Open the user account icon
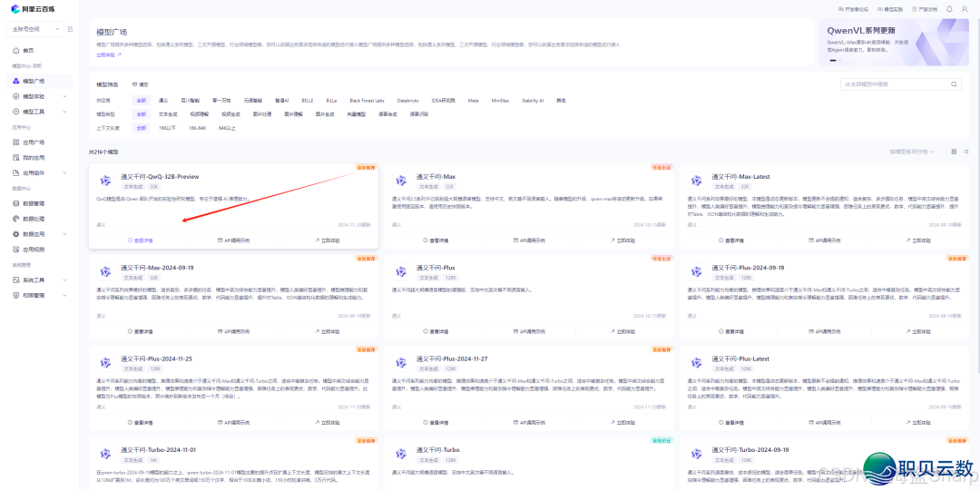 (x=965, y=9)
